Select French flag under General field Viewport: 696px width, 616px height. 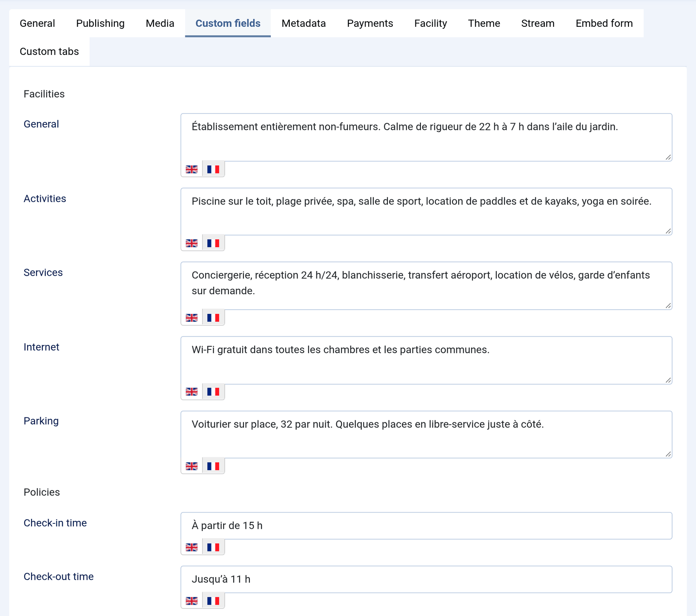[213, 169]
